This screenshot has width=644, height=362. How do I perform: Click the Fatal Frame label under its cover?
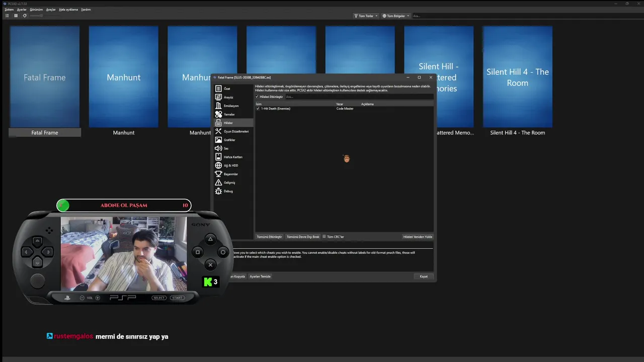click(45, 133)
